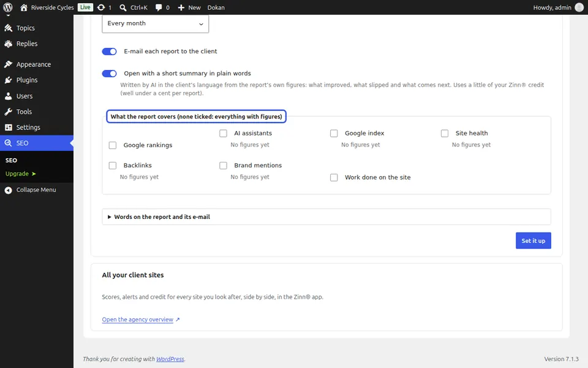Click the WordPress logo icon
The image size is (588, 368).
pyautogui.click(x=8, y=7)
